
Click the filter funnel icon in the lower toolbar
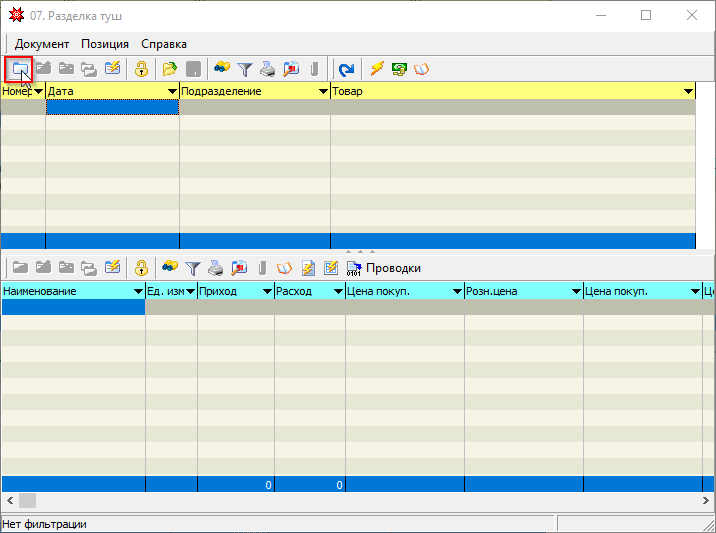click(192, 268)
